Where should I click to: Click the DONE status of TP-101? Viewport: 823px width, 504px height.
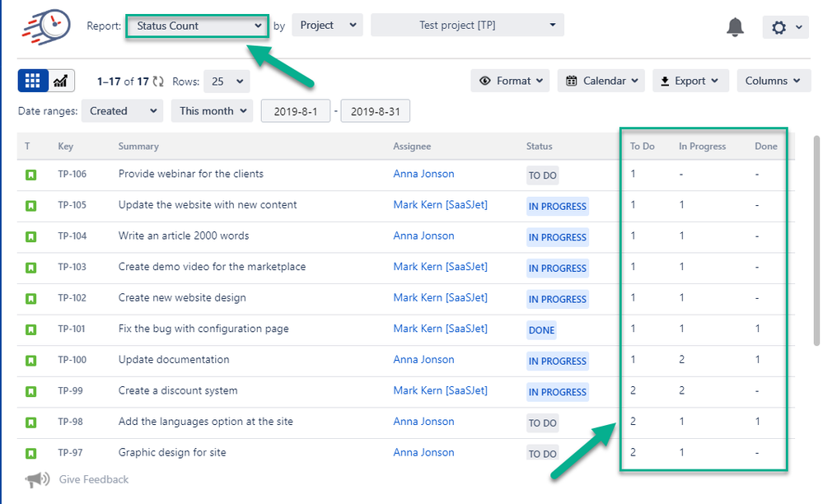tap(542, 330)
